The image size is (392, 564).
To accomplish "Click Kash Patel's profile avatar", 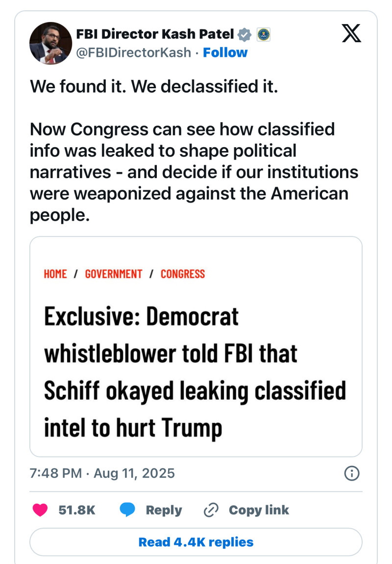I will pyautogui.click(x=50, y=43).
